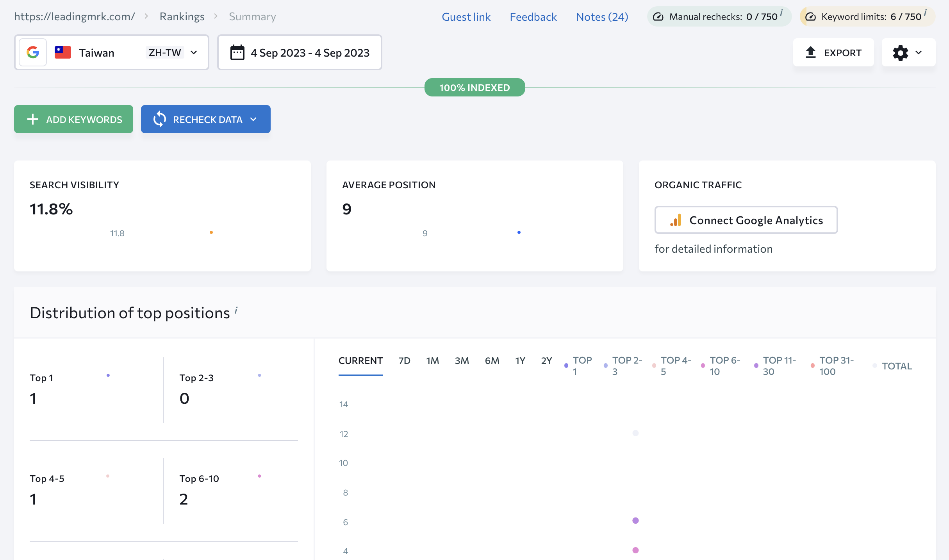Click the calendar icon in date picker
Screen dimensions: 949x560
(x=237, y=53)
